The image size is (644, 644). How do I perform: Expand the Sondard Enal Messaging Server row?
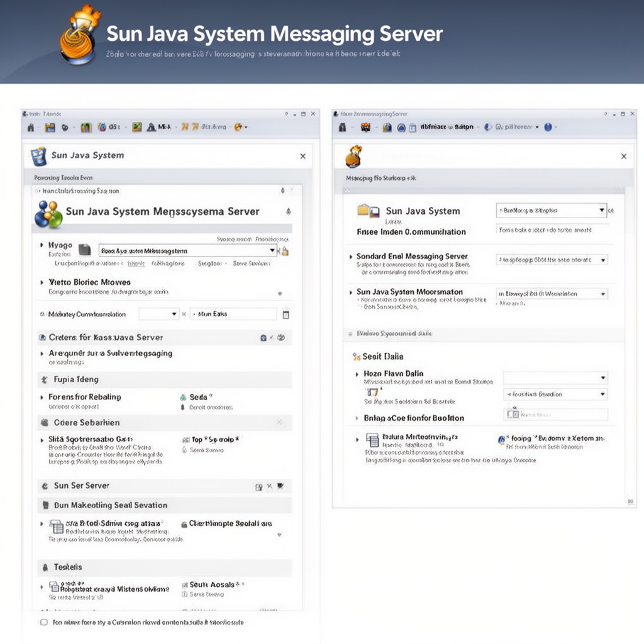coord(351,257)
